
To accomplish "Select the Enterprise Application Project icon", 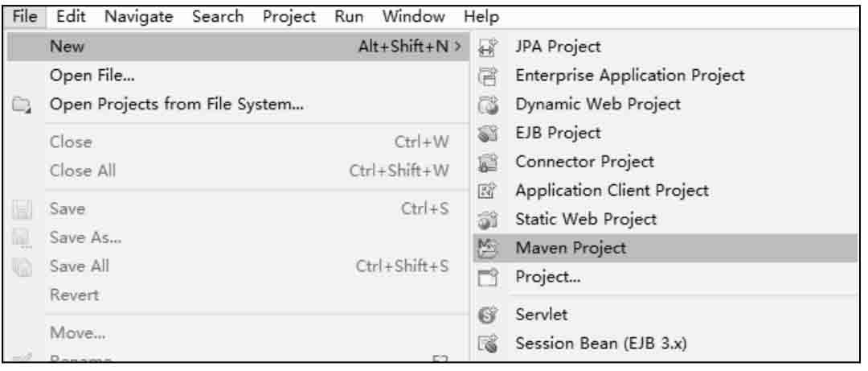I will coord(489,76).
